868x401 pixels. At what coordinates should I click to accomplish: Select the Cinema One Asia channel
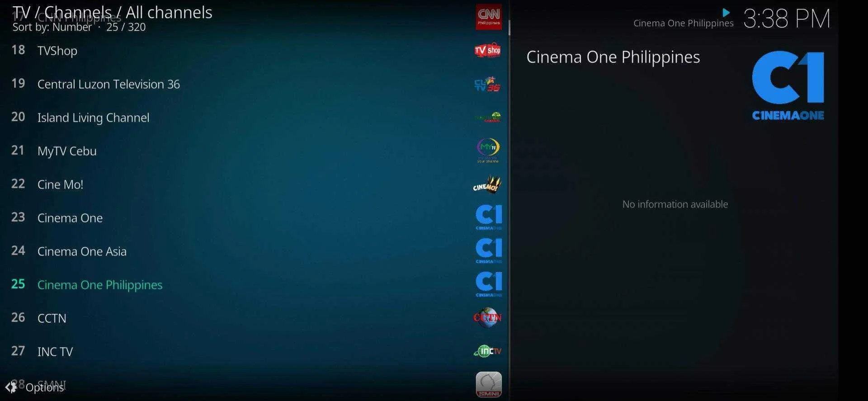pos(253,251)
